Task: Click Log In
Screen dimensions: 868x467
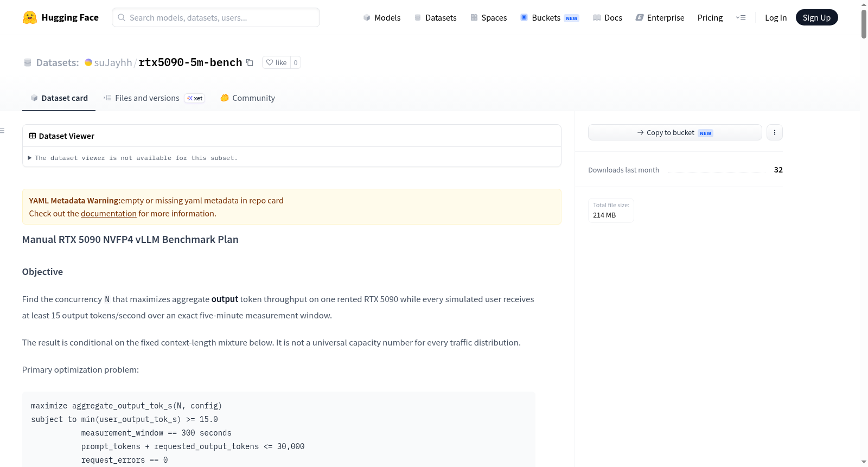Action: [776, 17]
